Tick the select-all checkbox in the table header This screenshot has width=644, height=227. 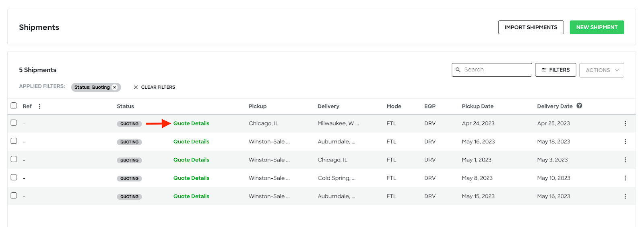[14, 106]
